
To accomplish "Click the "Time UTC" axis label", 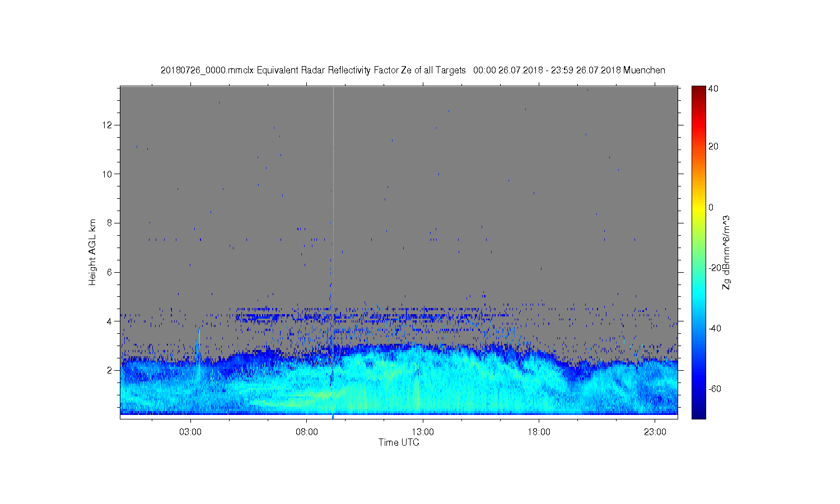I will pos(399,442).
